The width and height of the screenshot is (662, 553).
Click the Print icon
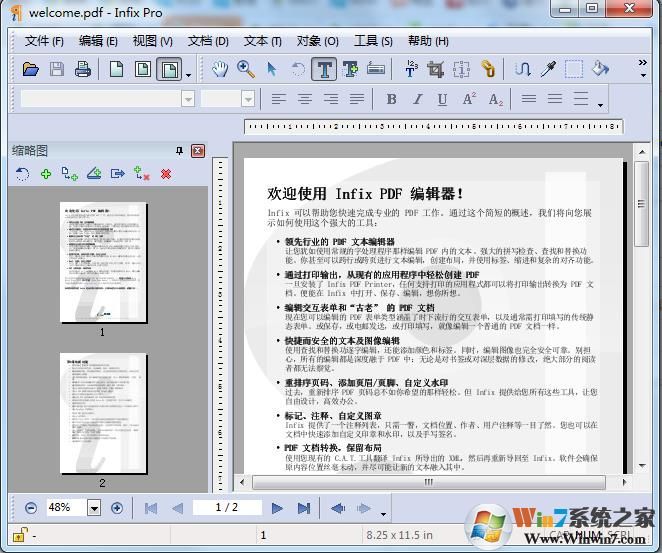pyautogui.click(x=83, y=69)
